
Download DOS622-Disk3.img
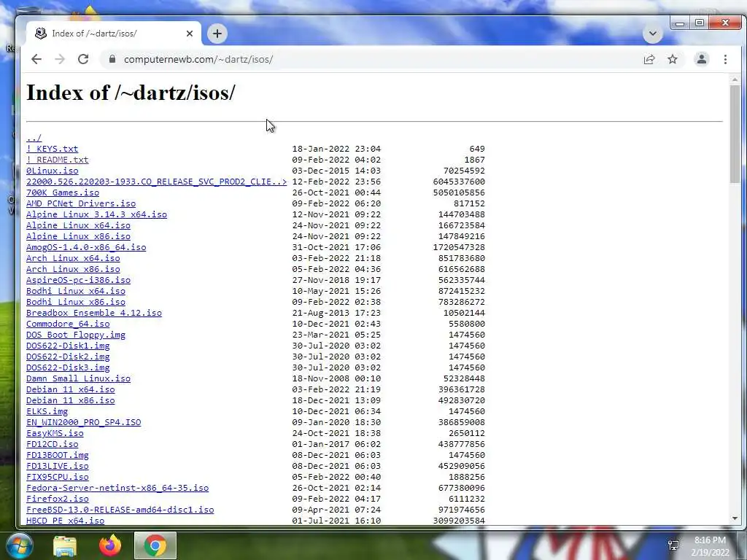point(68,368)
